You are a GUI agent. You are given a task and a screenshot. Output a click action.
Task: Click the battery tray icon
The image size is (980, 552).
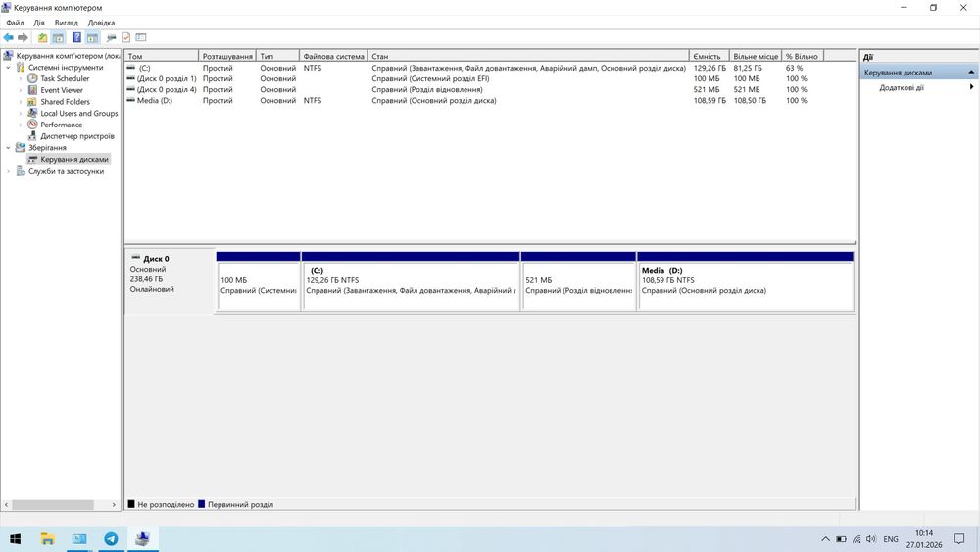841,539
